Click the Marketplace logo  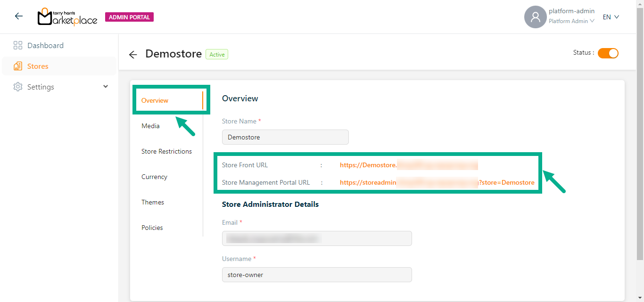coord(67,17)
